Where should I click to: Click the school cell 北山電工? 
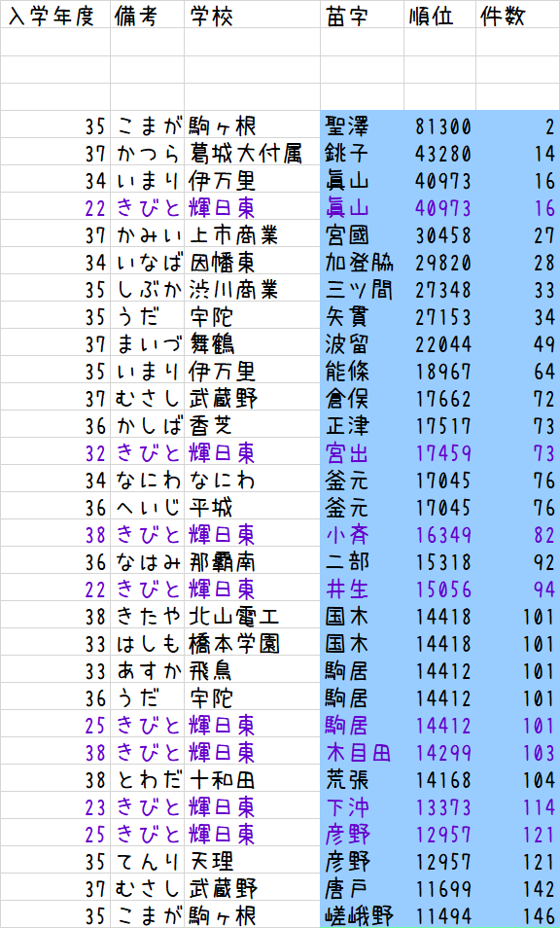tap(253, 615)
